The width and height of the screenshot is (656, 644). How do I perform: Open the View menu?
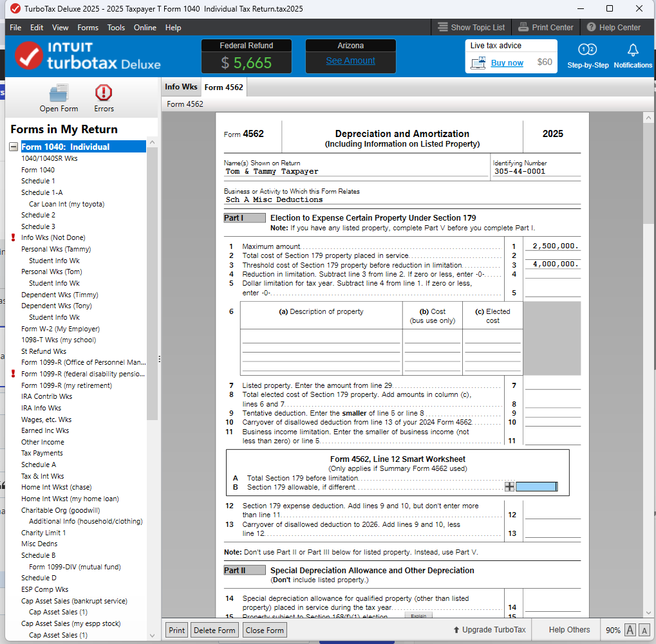coord(61,28)
